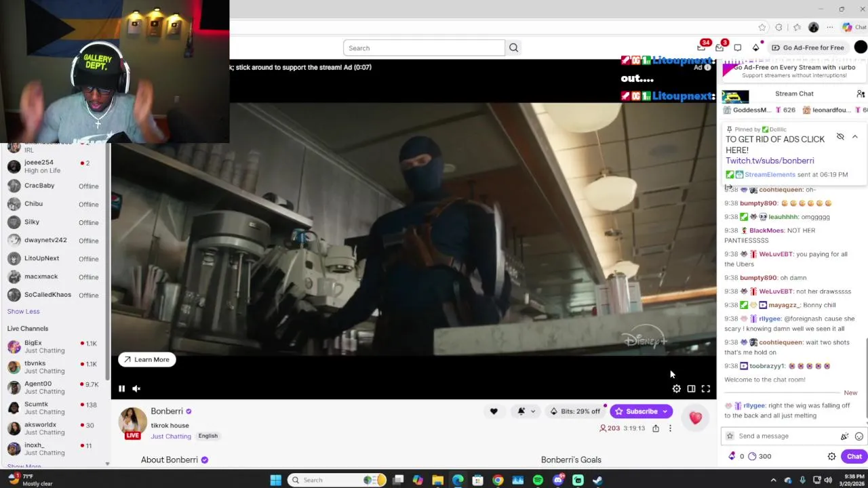Image resolution: width=868 pixels, height=488 pixels.
Task: Open Steam from the taskbar
Action: point(597,480)
